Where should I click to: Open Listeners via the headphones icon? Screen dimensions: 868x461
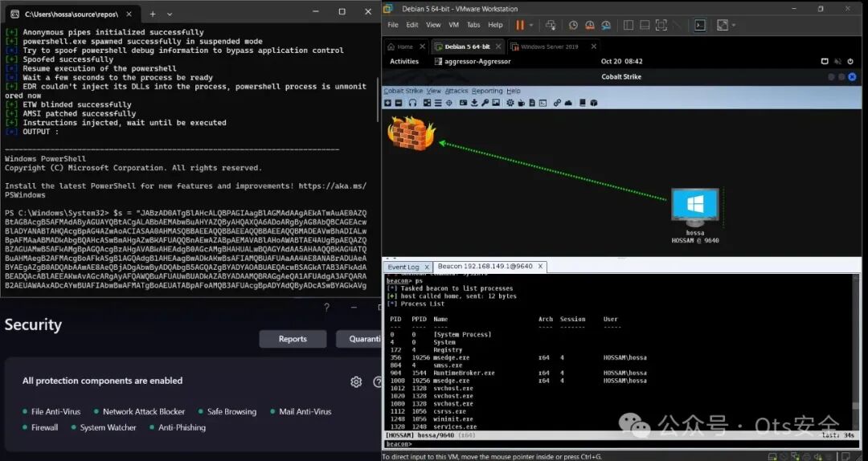click(x=412, y=103)
